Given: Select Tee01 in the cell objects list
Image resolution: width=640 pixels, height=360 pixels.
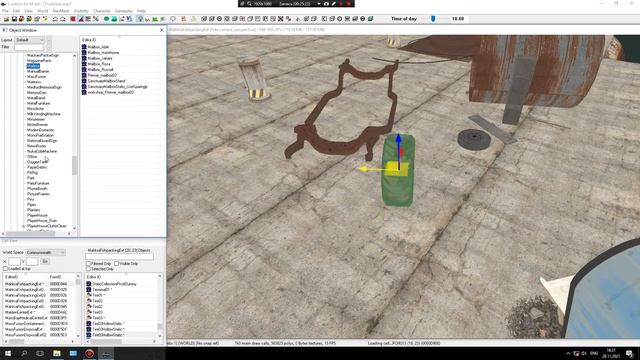Looking at the screenshot, I should point(98,295).
